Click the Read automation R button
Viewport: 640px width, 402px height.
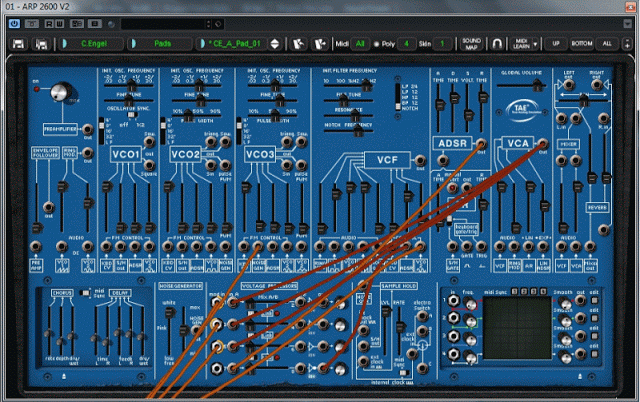pyautogui.click(x=49, y=24)
